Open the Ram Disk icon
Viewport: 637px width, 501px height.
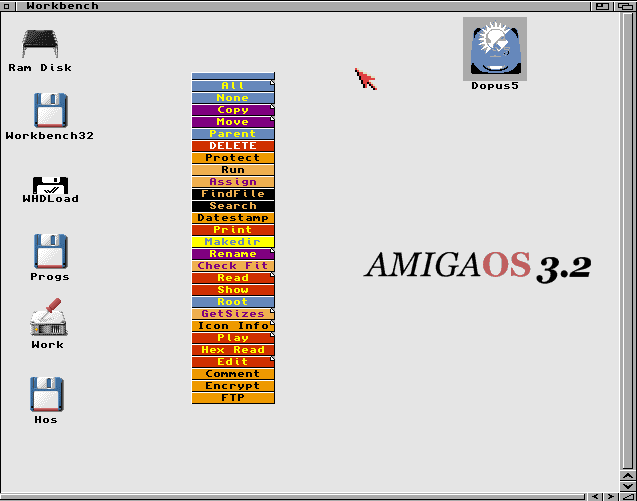click(x=40, y=43)
